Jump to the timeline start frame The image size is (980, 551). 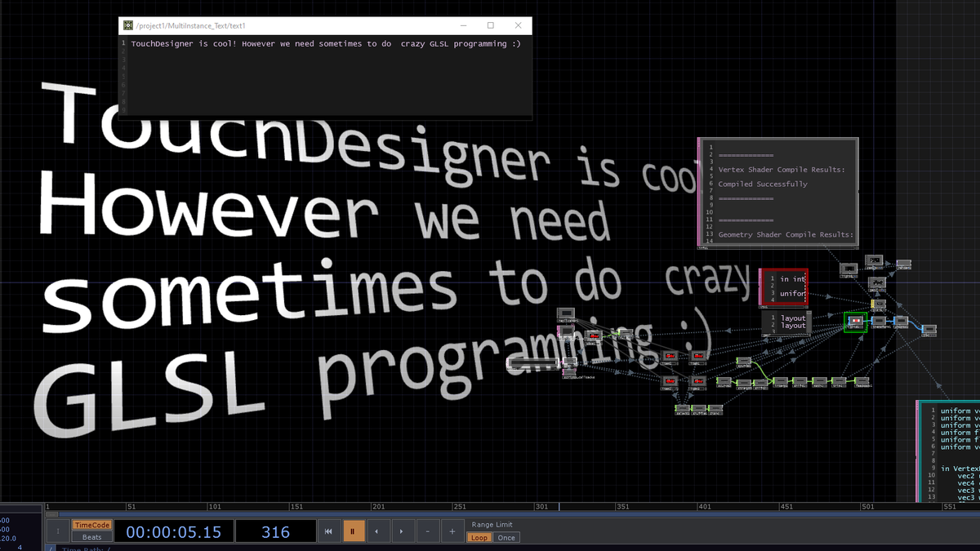point(328,531)
